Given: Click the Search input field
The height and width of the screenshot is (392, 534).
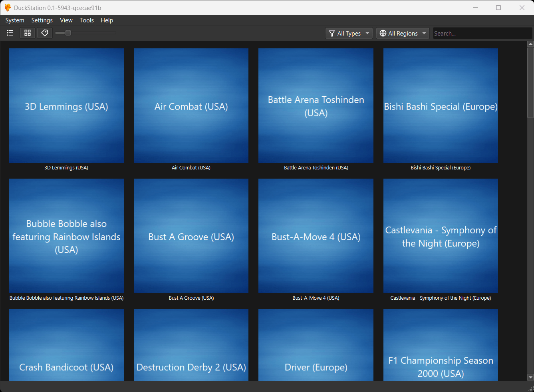Looking at the screenshot, I should [x=481, y=34].
